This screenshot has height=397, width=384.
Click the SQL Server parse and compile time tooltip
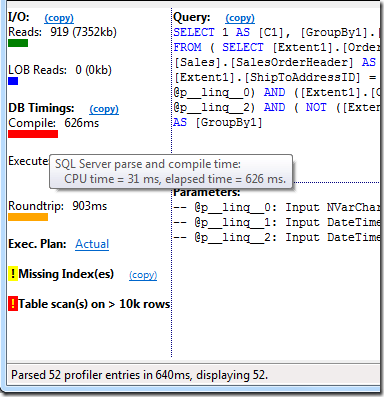click(x=171, y=172)
